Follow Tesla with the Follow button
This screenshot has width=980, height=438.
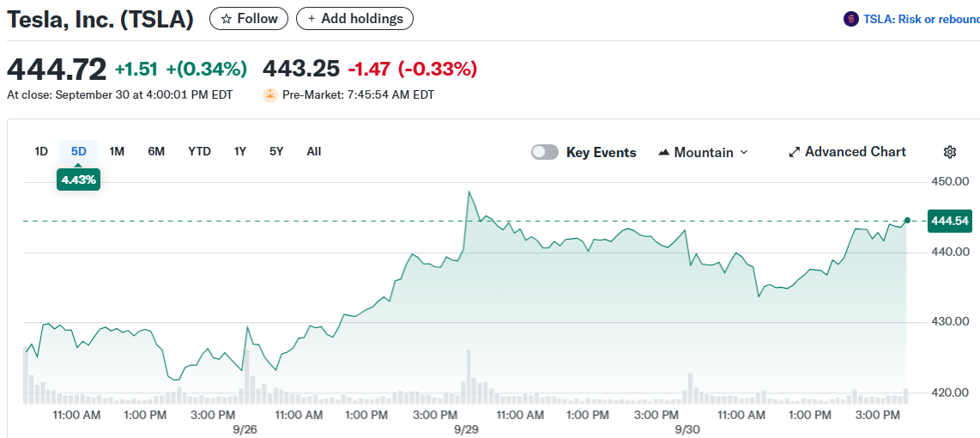pyautogui.click(x=249, y=18)
